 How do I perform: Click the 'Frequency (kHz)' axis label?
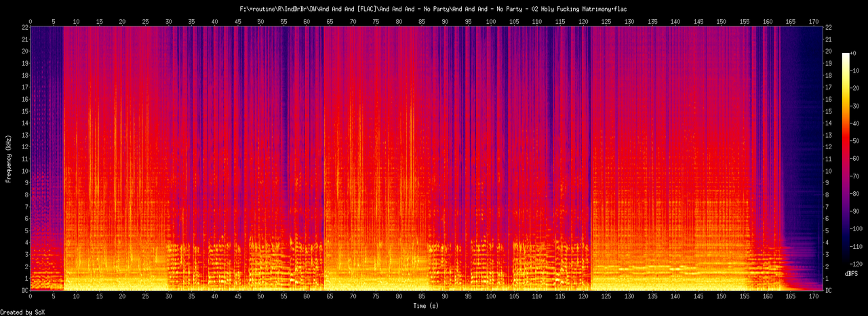(9, 157)
